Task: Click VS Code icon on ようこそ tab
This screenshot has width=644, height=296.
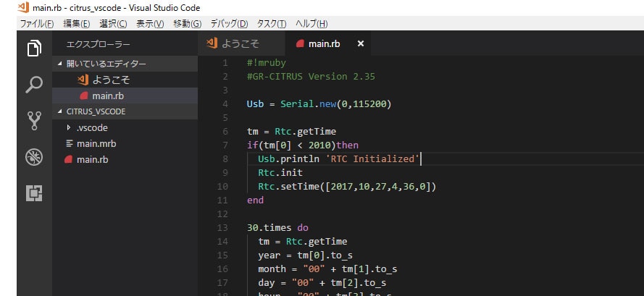Action: [x=212, y=43]
